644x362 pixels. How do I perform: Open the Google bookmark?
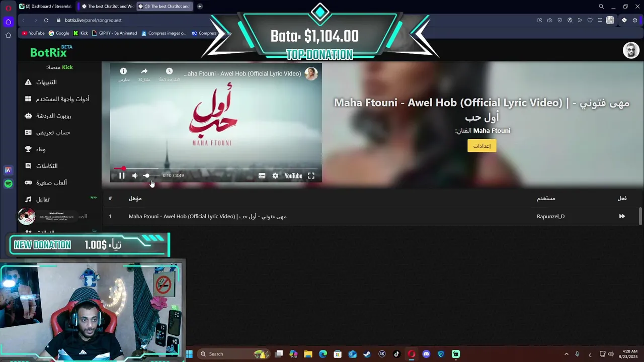[x=59, y=33]
